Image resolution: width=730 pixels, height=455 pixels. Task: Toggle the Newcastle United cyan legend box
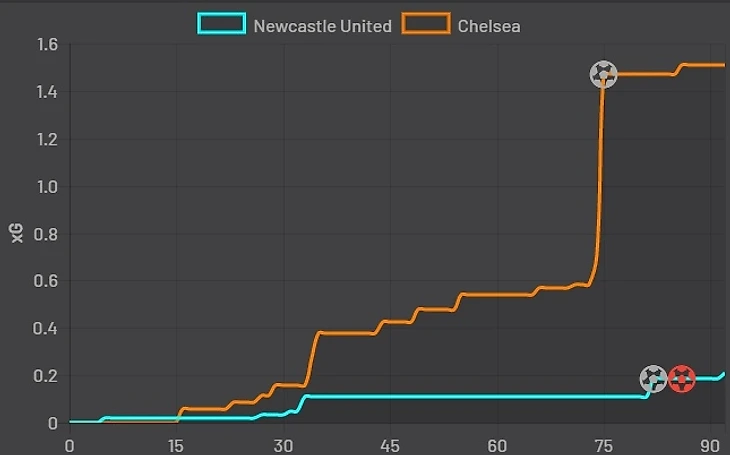point(222,24)
